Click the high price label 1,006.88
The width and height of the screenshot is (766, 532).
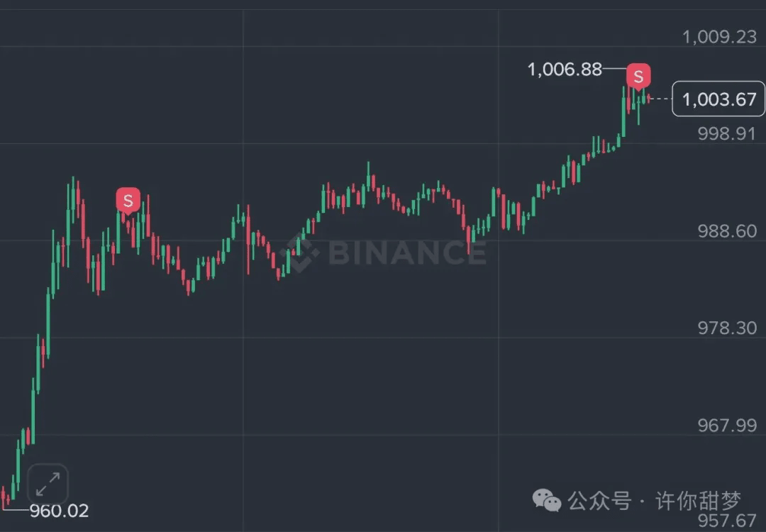565,70
